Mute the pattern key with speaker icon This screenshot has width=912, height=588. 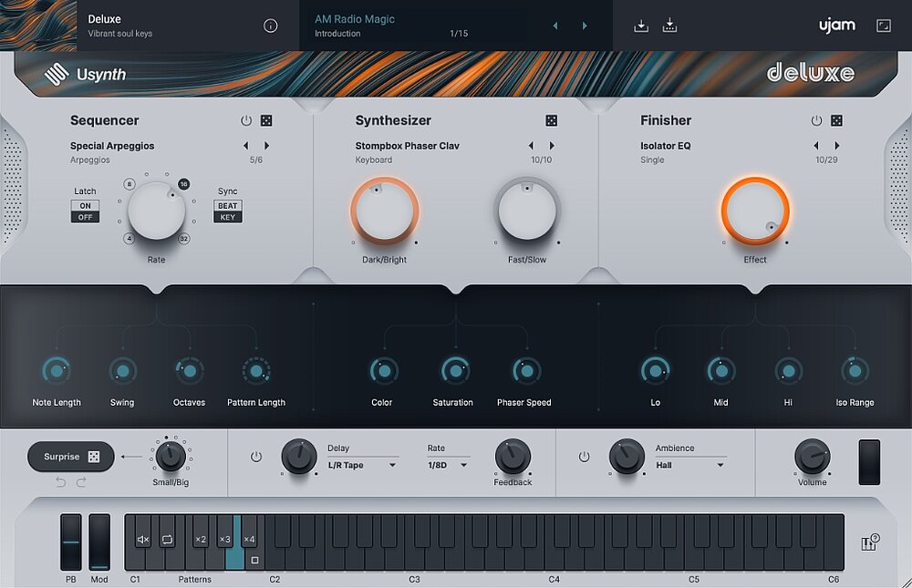tap(141, 539)
